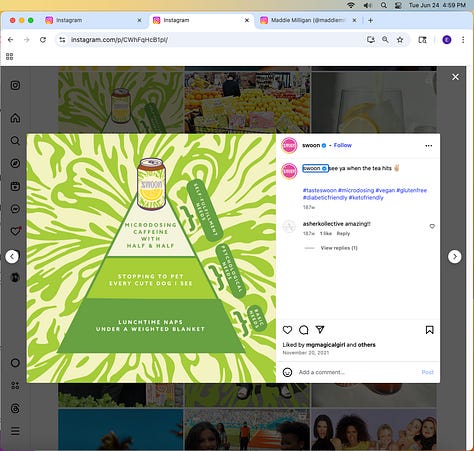
Task: Reply to asherkollective's comment
Action: [x=343, y=234]
